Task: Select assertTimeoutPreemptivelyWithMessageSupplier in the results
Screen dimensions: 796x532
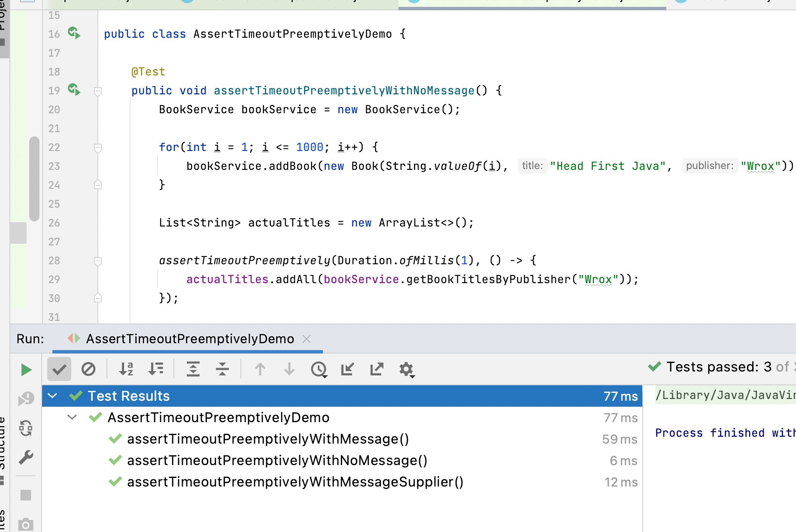Action: tap(295, 482)
